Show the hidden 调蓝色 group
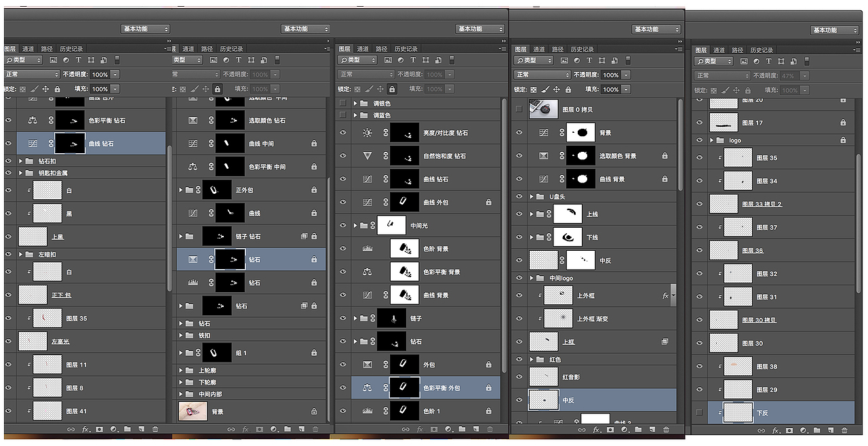 tap(343, 115)
